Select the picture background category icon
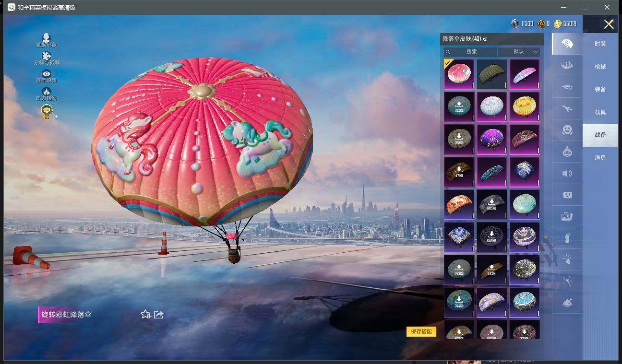The image size is (622, 364). 567,216
